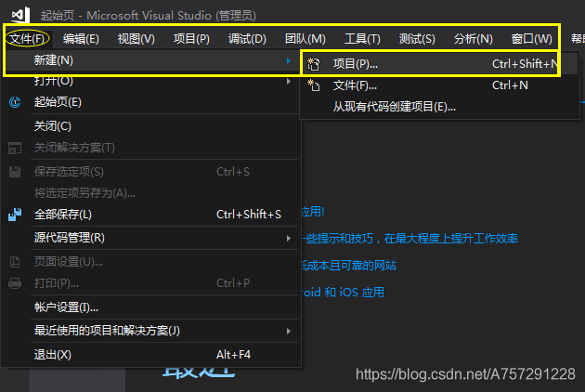Image resolution: width=585 pixels, height=392 pixels.
Task: Open the iOS 应用 link
Action: [343, 293]
